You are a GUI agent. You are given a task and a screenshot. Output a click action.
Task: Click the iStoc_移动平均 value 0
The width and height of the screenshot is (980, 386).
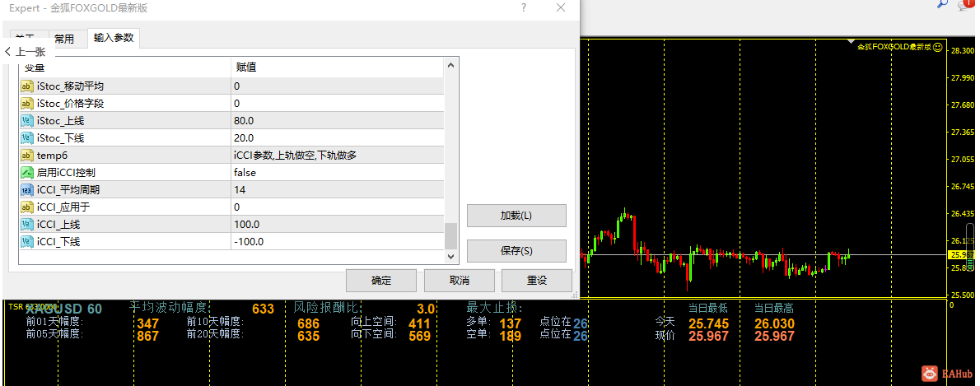point(237,86)
